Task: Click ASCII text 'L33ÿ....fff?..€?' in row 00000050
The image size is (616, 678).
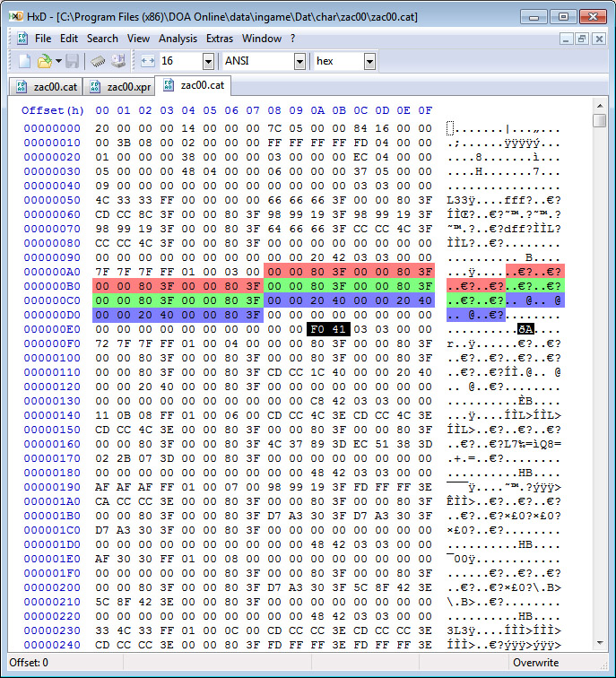Action: 504,200
